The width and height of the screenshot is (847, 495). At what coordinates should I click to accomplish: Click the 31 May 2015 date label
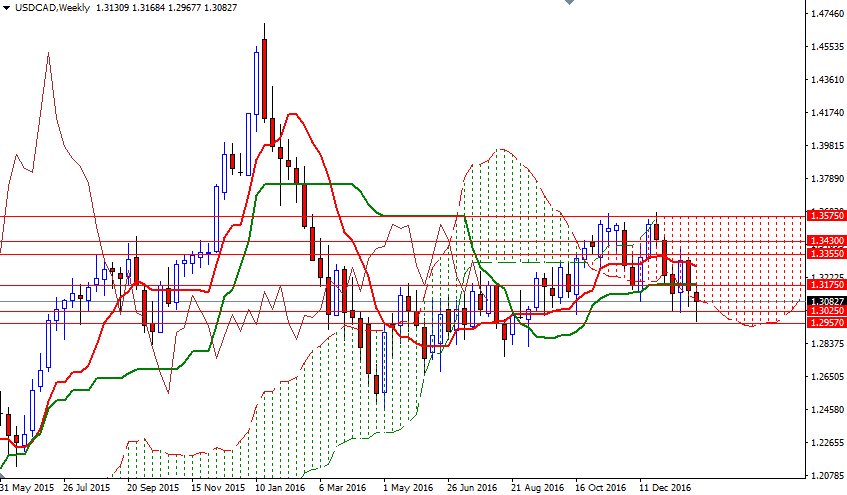click(x=27, y=487)
